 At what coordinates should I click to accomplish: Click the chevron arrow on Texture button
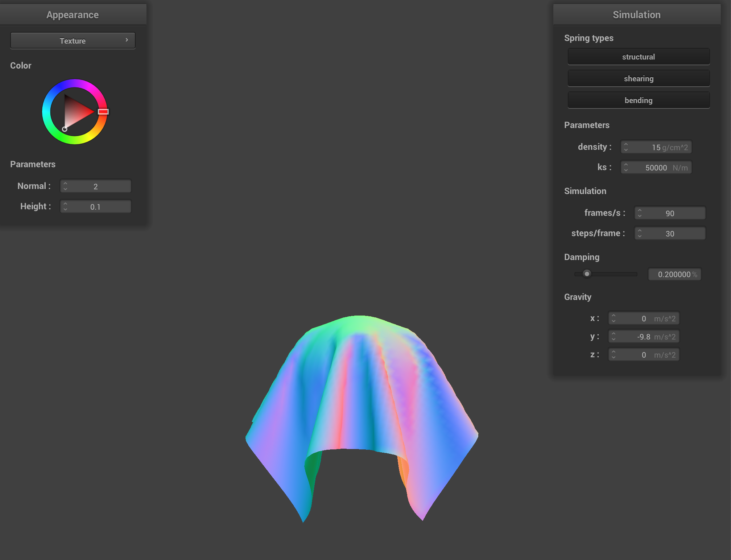click(x=127, y=40)
